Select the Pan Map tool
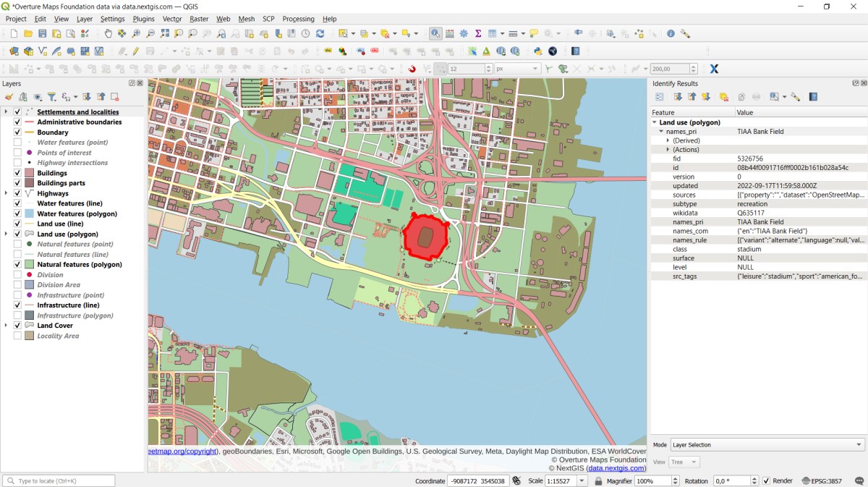Viewport: 868px width, 487px height. point(108,33)
